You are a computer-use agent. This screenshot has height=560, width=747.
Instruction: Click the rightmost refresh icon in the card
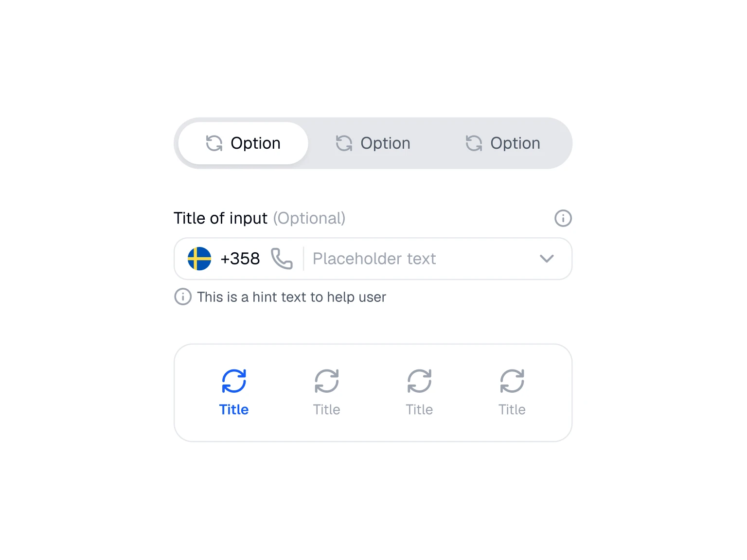click(x=512, y=382)
